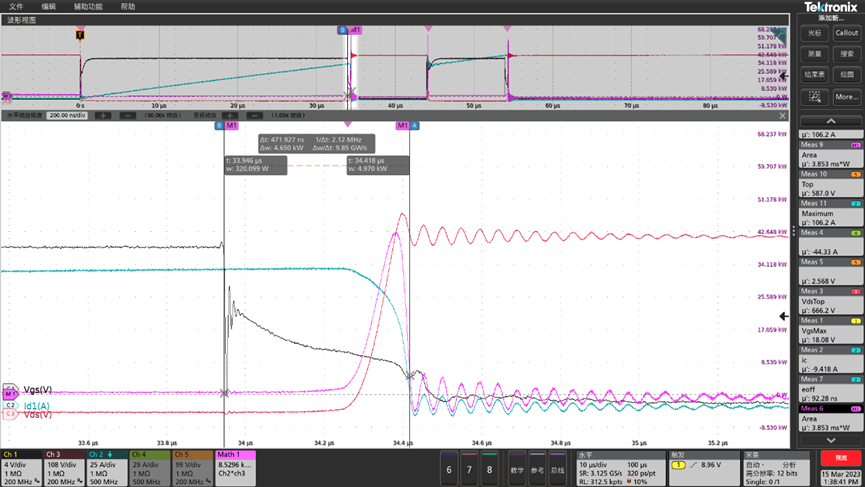Add channel 6 to the display

(449, 469)
